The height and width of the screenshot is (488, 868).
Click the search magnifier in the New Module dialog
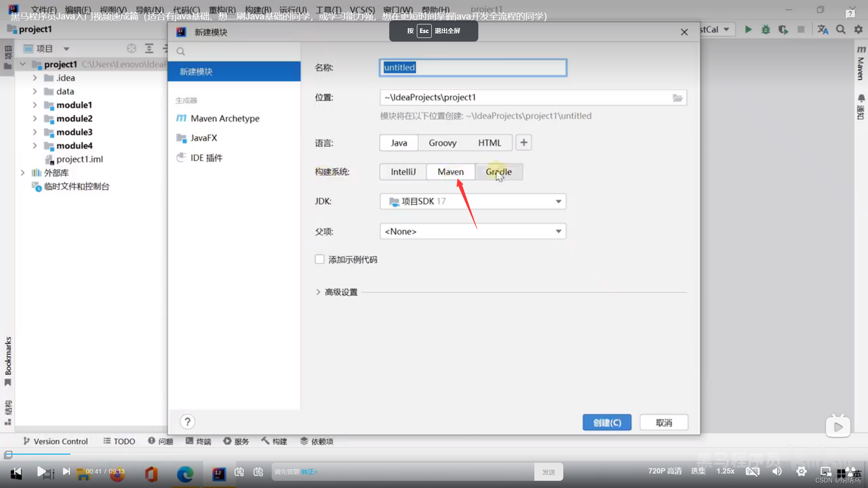click(181, 52)
